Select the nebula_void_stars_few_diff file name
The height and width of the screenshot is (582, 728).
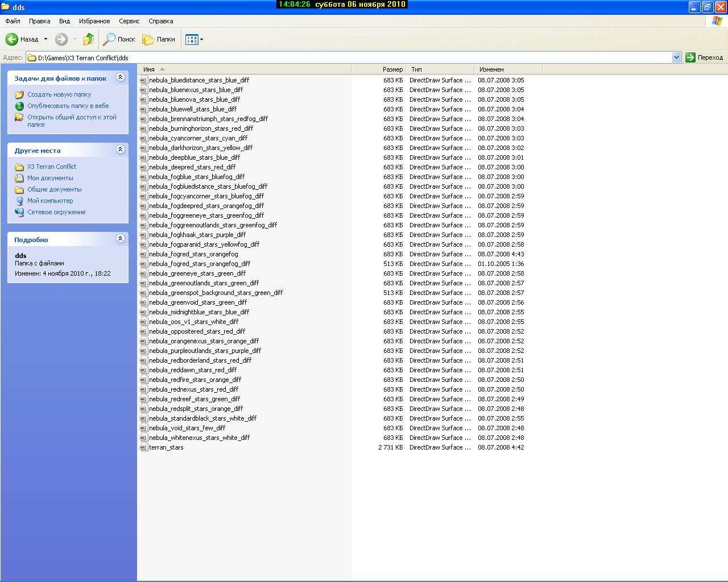pos(187,429)
